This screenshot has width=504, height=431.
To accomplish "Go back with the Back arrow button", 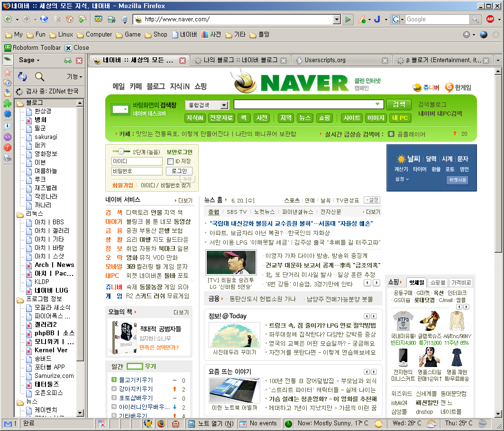I will pyautogui.click(x=8, y=19).
